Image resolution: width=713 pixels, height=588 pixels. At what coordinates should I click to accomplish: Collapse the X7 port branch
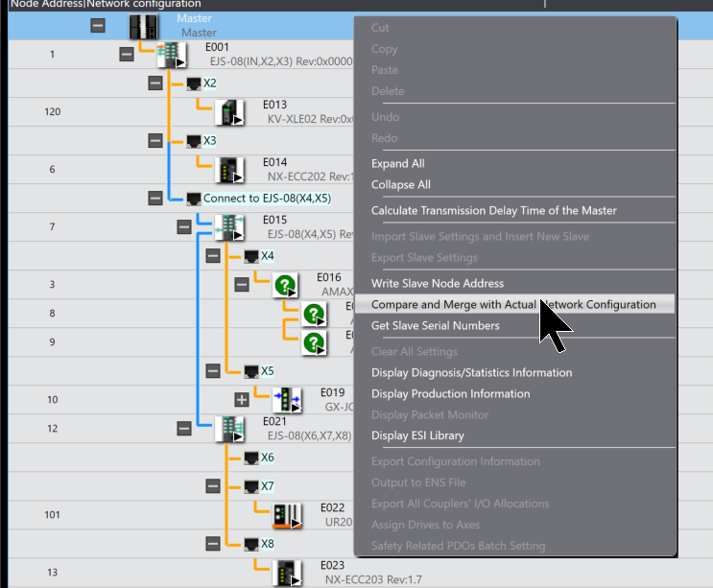(x=213, y=486)
